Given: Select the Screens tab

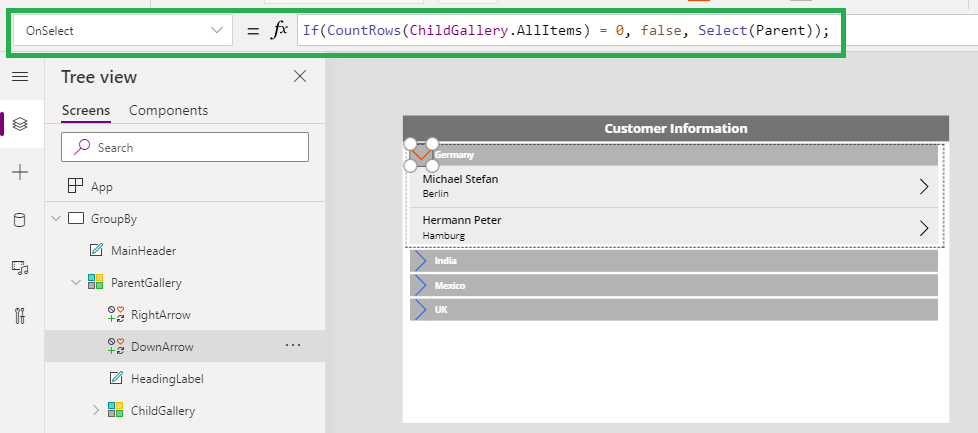Looking at the screenshot, I should click(x=86, y=110).
